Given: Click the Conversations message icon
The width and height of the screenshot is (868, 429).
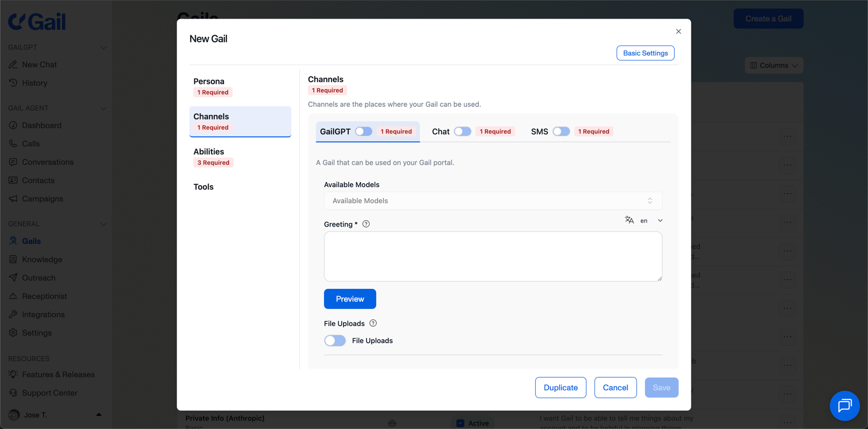Looking at the screenshot, I should click(x=13, y=162).
